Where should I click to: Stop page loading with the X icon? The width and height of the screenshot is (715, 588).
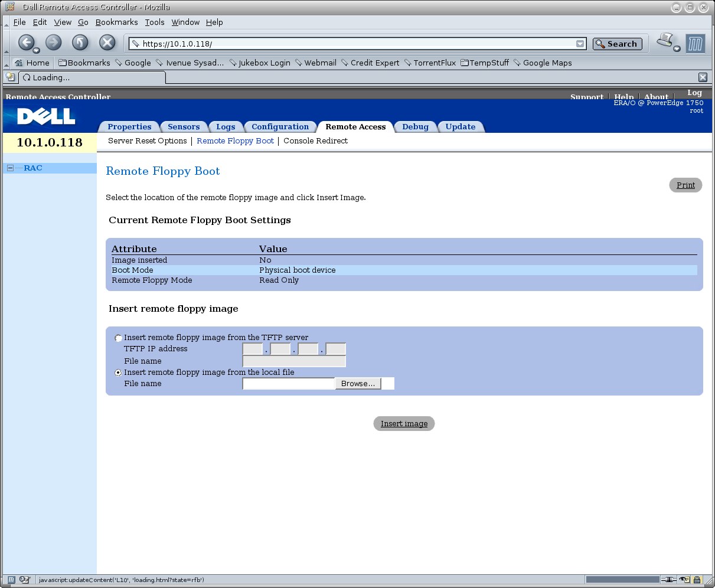pyautogui.click(x=107, y=43)
